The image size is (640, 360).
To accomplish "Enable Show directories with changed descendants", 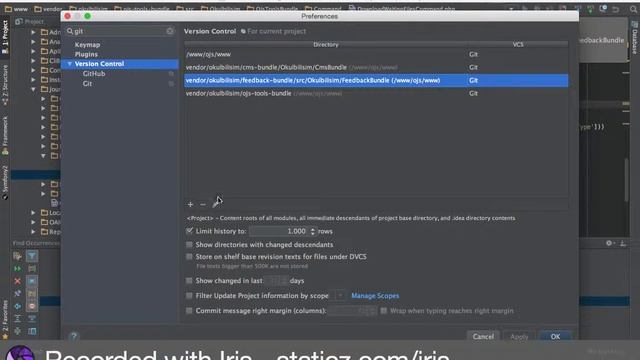I will (x=189, y=244).
